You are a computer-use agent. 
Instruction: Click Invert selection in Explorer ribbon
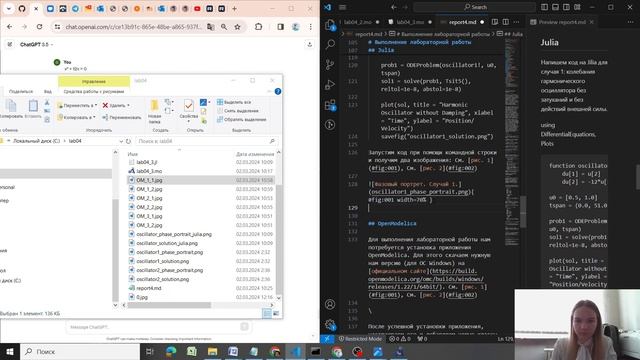tap(242, 119)
